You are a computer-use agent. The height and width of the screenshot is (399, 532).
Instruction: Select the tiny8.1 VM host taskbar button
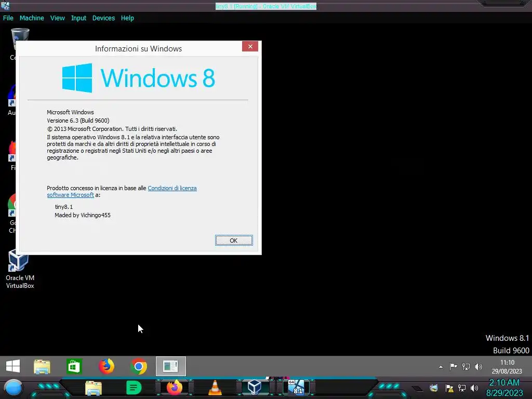296,388
